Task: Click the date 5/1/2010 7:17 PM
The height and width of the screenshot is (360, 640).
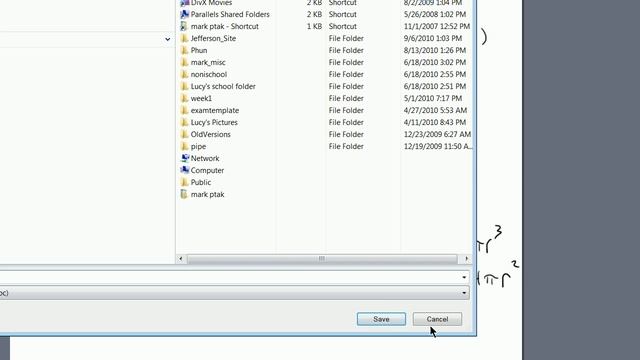Action: coord(433,98)
